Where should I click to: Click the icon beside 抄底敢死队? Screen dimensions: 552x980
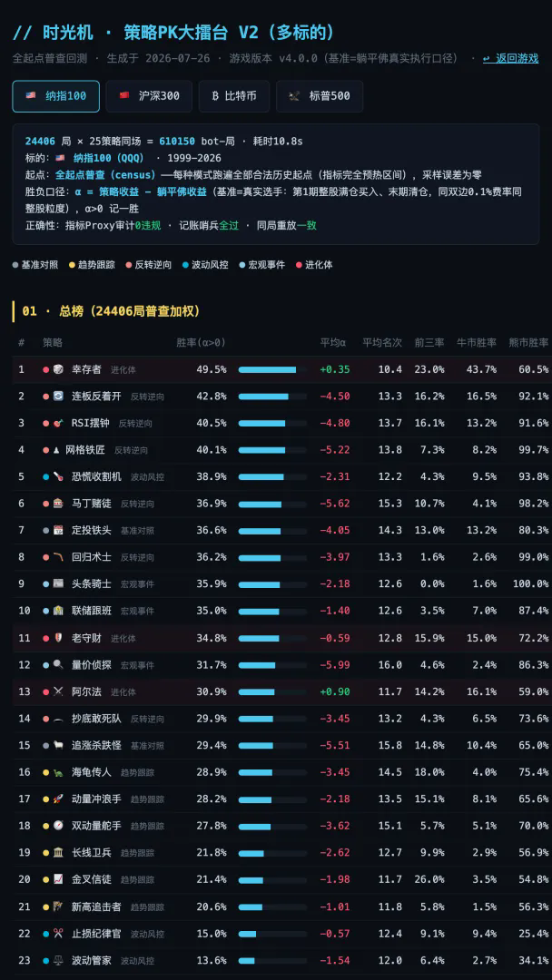(57, 719)
